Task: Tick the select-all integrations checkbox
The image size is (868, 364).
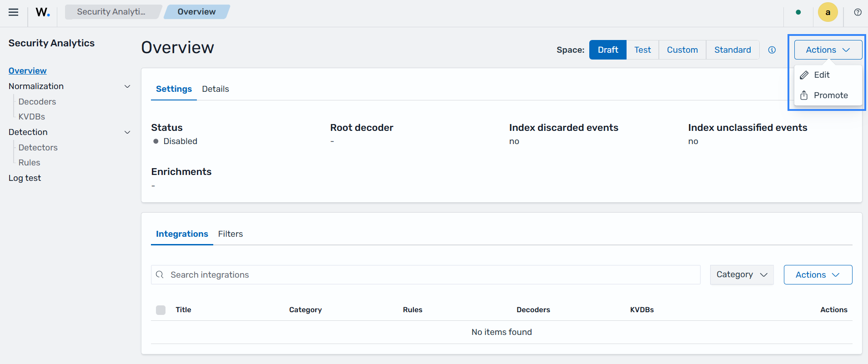Action: (x=161, y=310)
